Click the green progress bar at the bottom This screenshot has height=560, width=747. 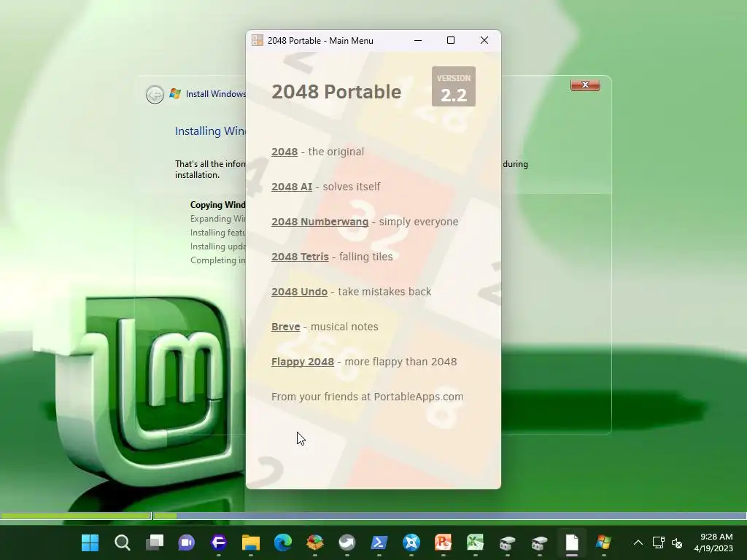coord(76,516)
